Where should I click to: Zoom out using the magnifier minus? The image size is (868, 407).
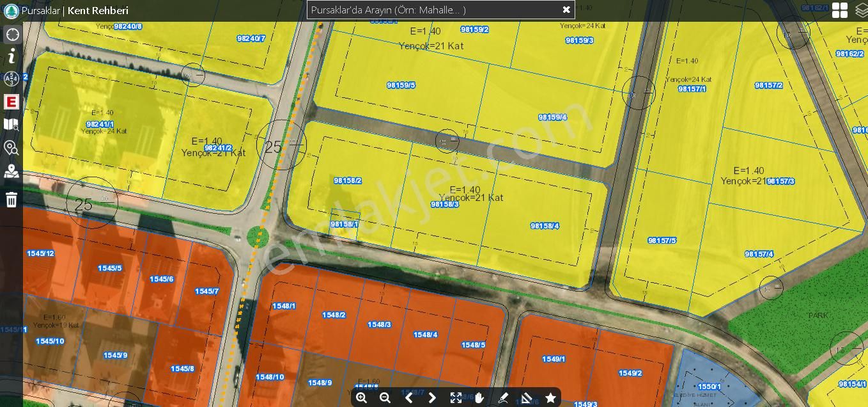[385, 398]
